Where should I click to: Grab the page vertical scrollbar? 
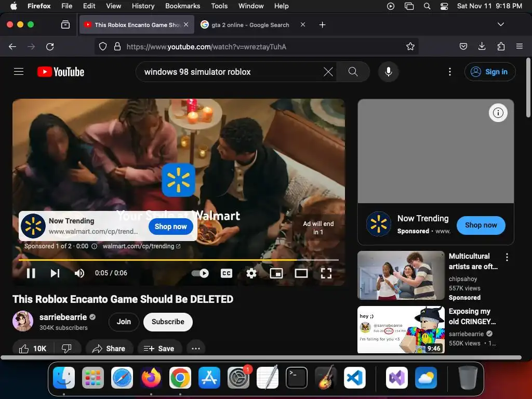click(x=528, y=88)
